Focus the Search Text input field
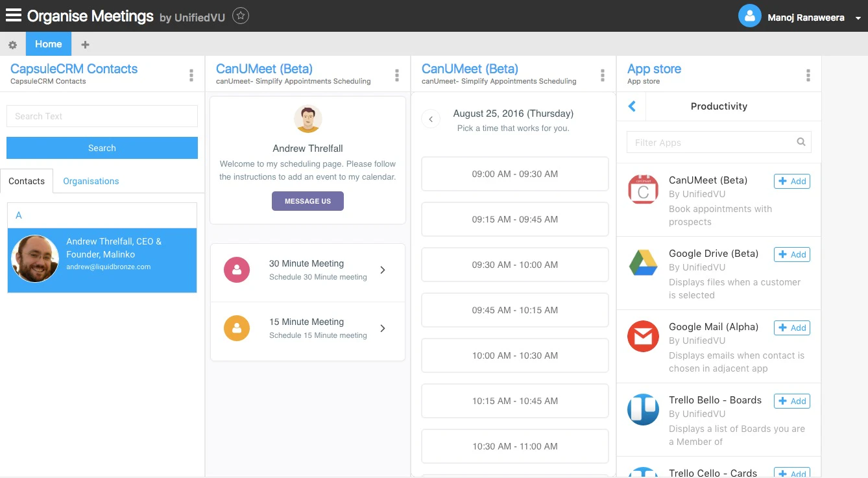The image size is (868, 478). click(x=102, y=116)
